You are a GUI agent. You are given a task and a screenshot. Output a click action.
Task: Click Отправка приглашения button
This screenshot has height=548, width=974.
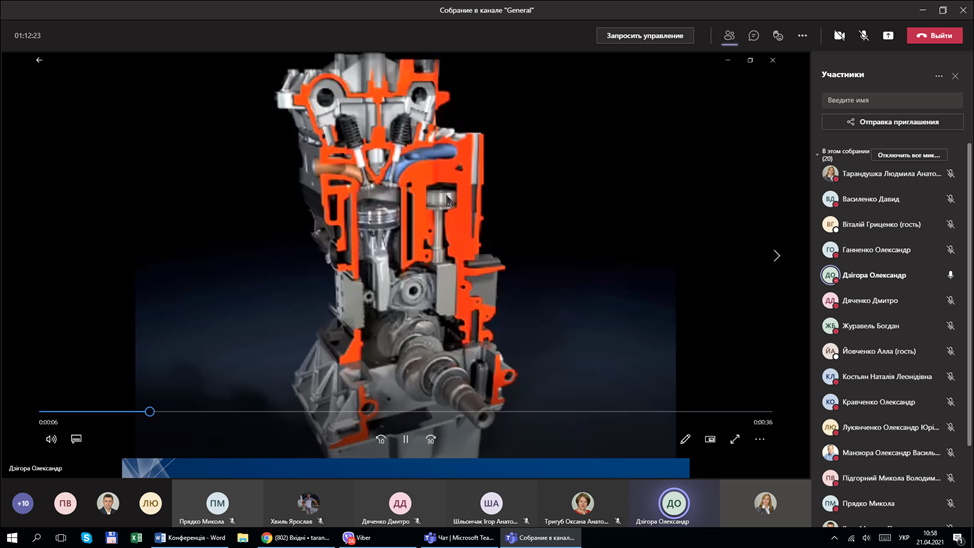pos(892,122)
